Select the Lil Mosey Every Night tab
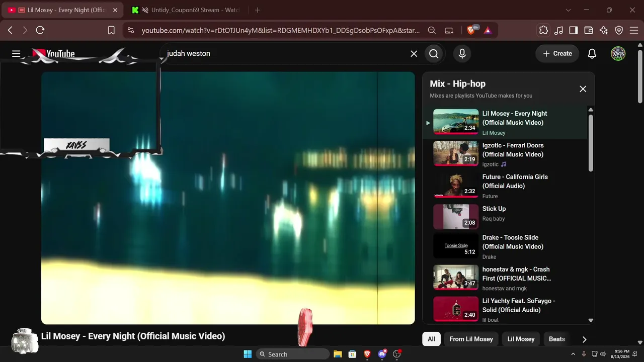 [x=62, y=10]
